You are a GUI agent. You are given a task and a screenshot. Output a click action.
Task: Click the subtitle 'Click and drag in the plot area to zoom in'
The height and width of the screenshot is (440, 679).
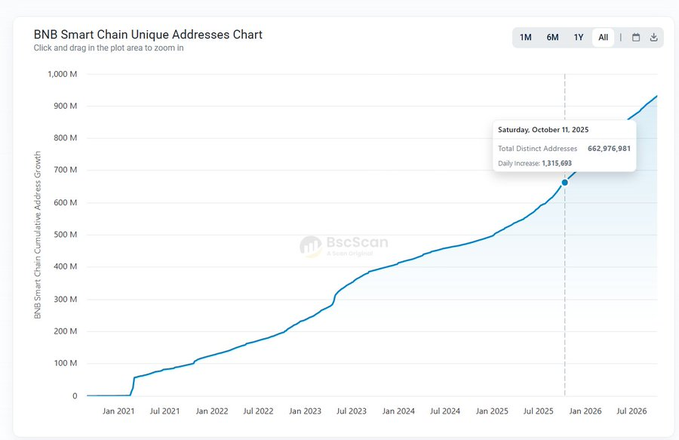click(x=109, y=48)
